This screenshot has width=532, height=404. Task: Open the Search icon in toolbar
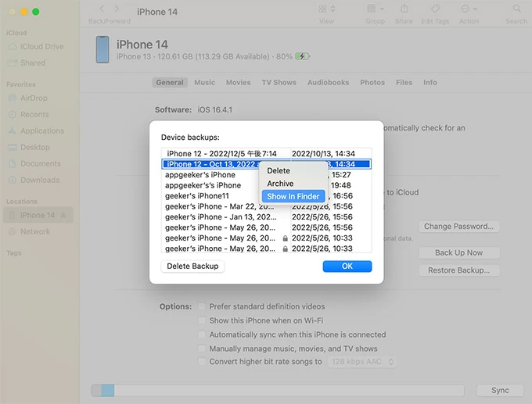tap(516, 9)
